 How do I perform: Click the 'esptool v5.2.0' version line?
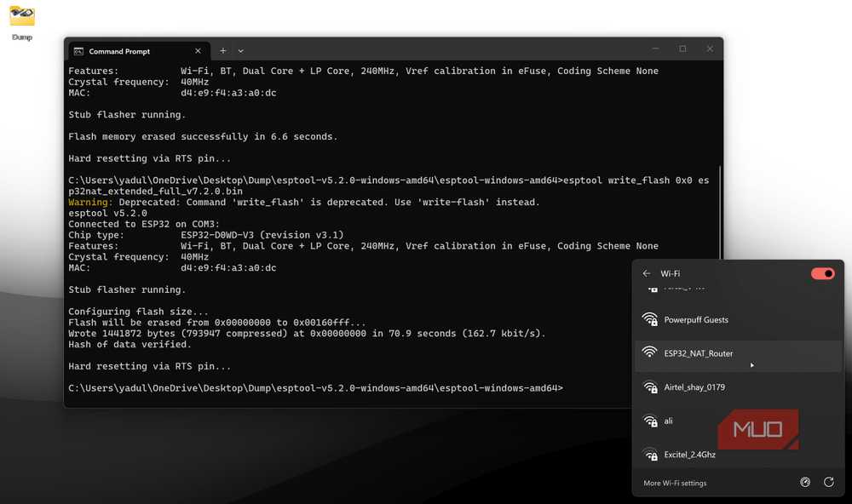pos(107,213)
